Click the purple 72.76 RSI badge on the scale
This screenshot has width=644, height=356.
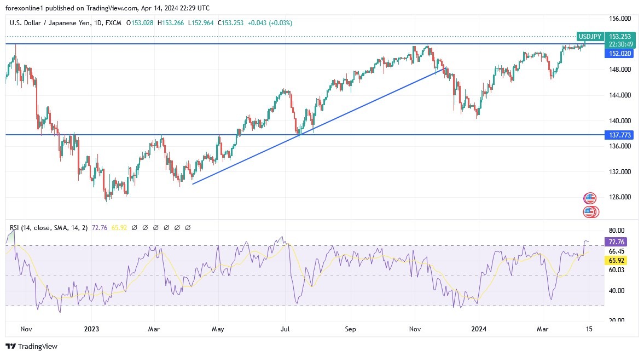[x=615, y=242]
